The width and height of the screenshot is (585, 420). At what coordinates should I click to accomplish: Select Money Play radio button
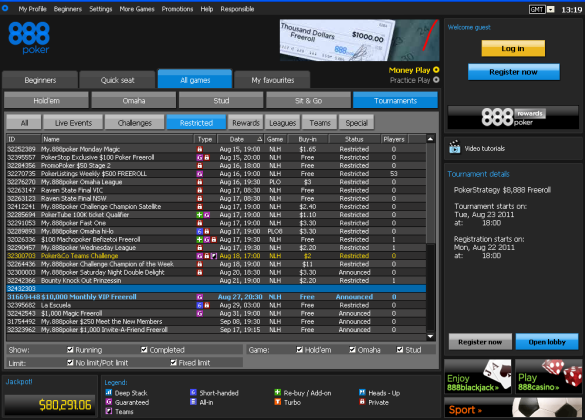(x=436, y=70)
